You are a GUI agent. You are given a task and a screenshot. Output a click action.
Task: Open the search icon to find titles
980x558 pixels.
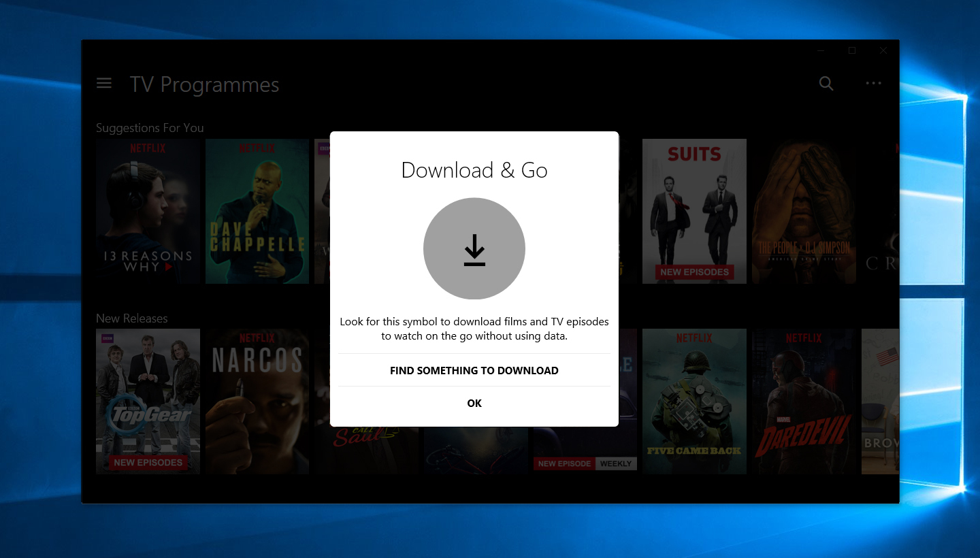coord(826,83)
